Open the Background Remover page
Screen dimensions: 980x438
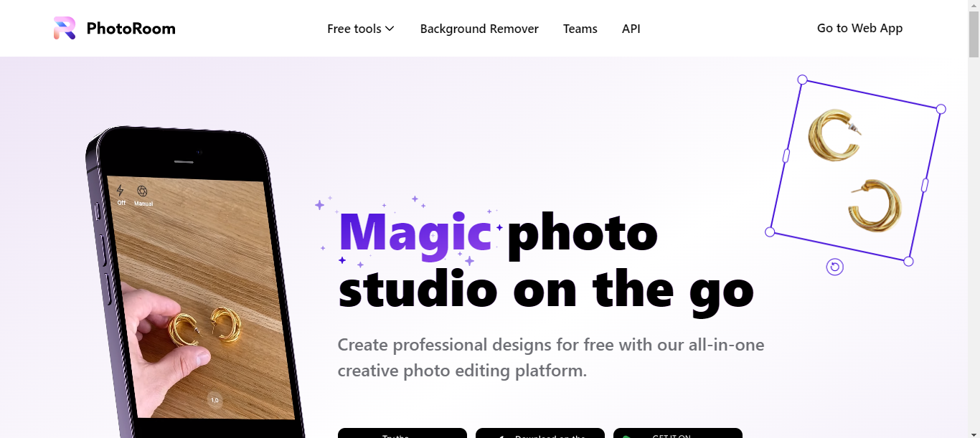tap(479, 29)
